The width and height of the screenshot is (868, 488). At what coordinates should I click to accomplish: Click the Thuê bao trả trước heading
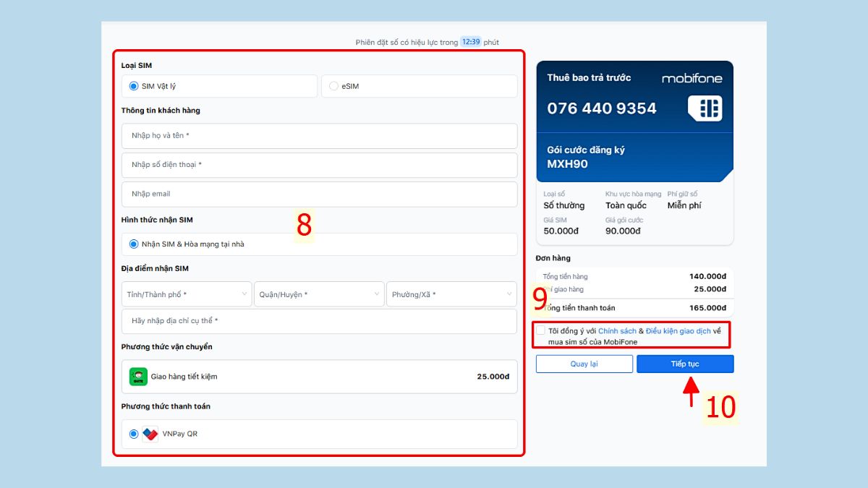click(x=589, y=77)
